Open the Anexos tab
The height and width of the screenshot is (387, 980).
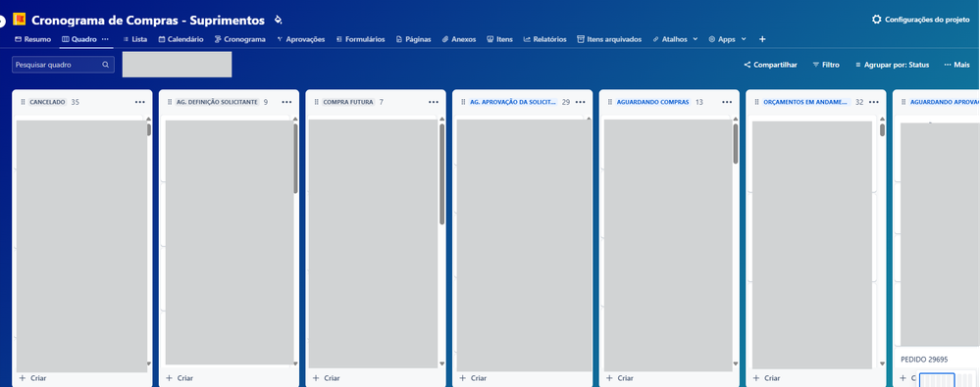459,39
